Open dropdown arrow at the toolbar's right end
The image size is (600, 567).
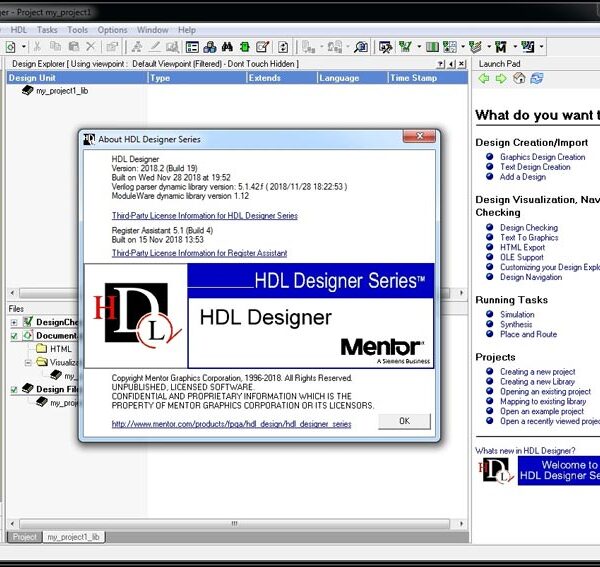[541, 47]
